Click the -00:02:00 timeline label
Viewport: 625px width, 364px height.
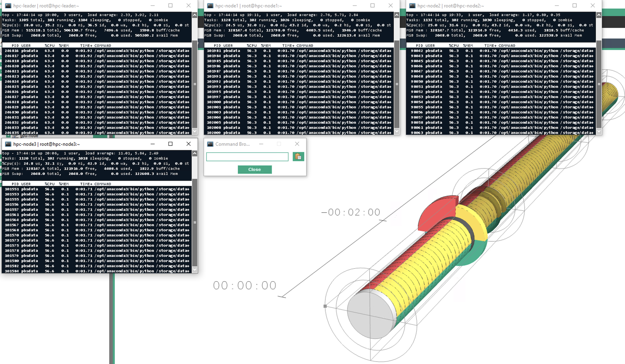[x=351, y=212]
